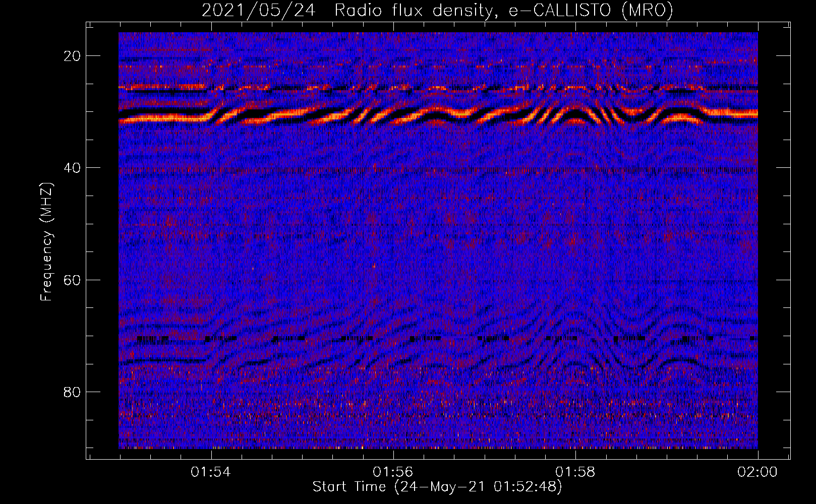Click the 40 MHz frequency tick label
This screenshot has height=504, width=816.
pyautogui.click(x=73, y=168)
